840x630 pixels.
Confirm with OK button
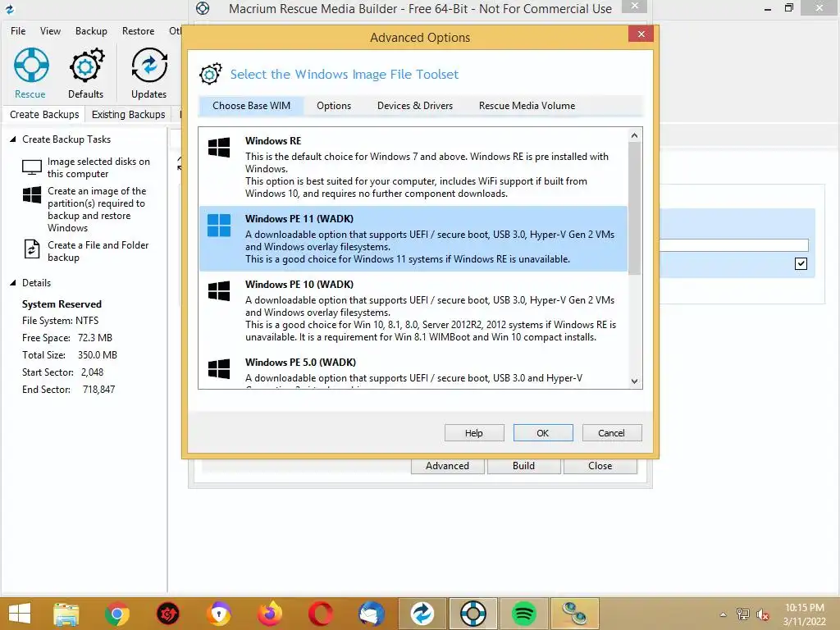pos(543,433)
